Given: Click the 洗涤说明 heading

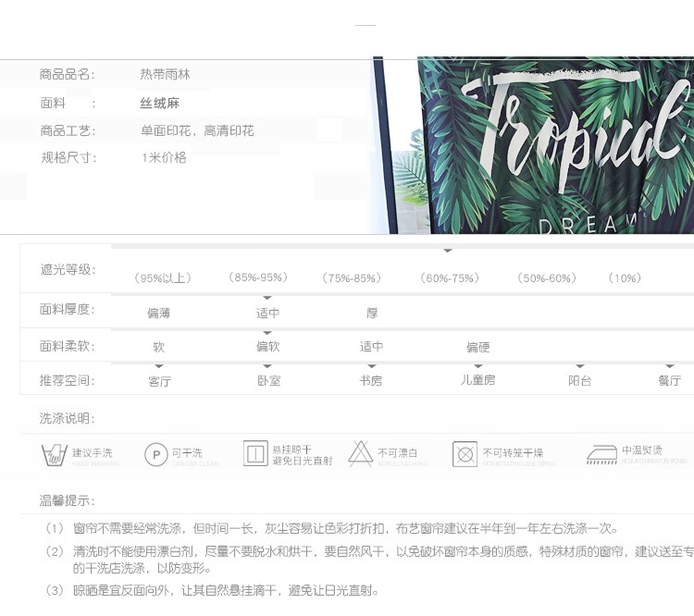Looking at the screenshot, I should click(68, 418).
